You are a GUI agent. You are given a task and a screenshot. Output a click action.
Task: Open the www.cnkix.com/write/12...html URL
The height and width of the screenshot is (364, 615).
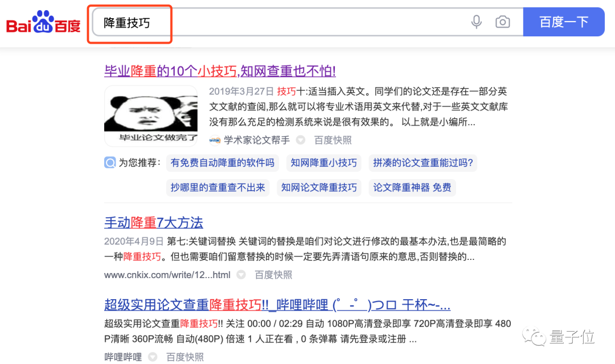167,275
